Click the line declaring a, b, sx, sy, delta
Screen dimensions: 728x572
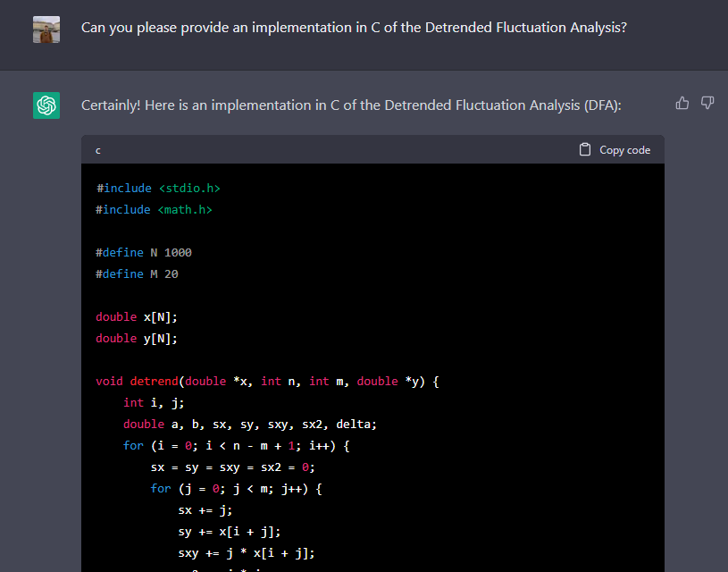coord(250,425)
